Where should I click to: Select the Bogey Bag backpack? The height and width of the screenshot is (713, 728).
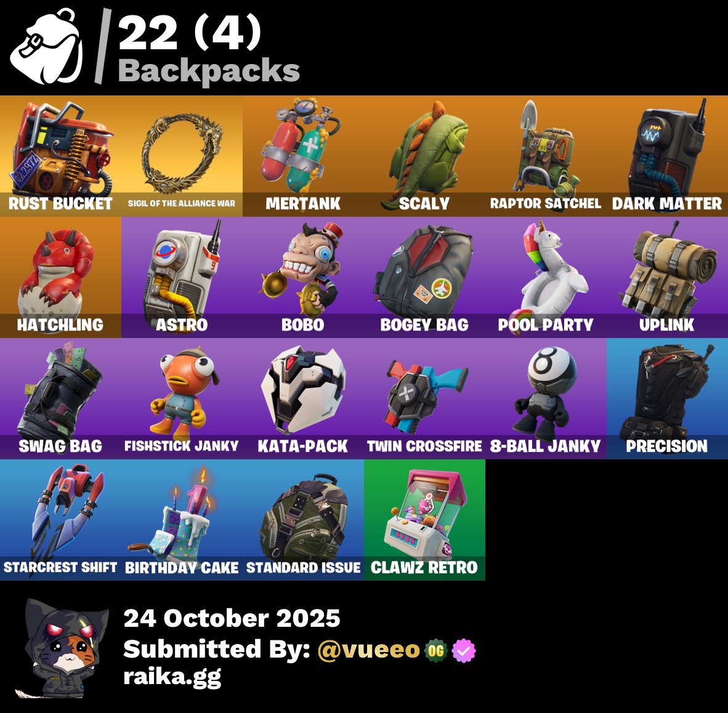coord(424,277)
